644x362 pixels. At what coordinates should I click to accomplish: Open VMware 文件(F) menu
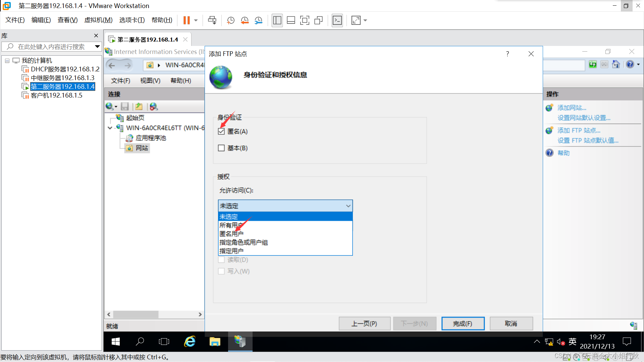click(x=15, y=20)
